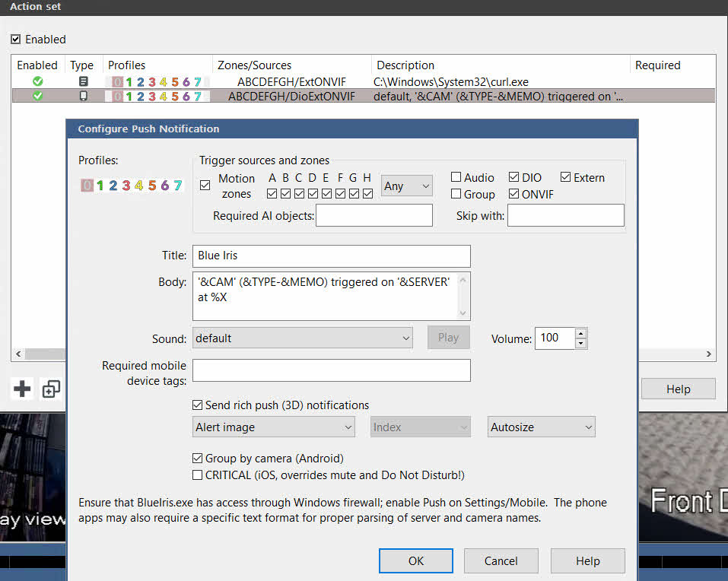Uncheck motion zone G
The width and height of the screenshot is (728, 581).
point(354,193)
